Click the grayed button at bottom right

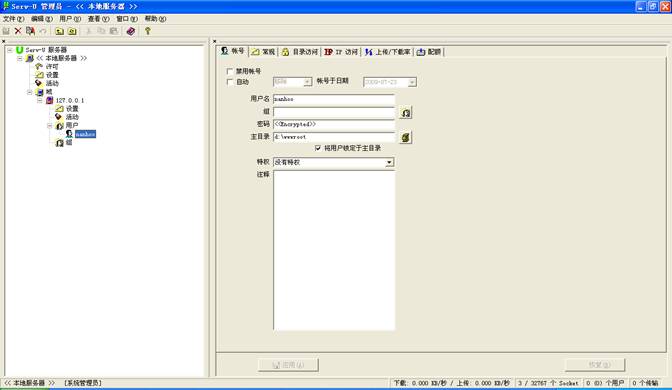[595, 365]
